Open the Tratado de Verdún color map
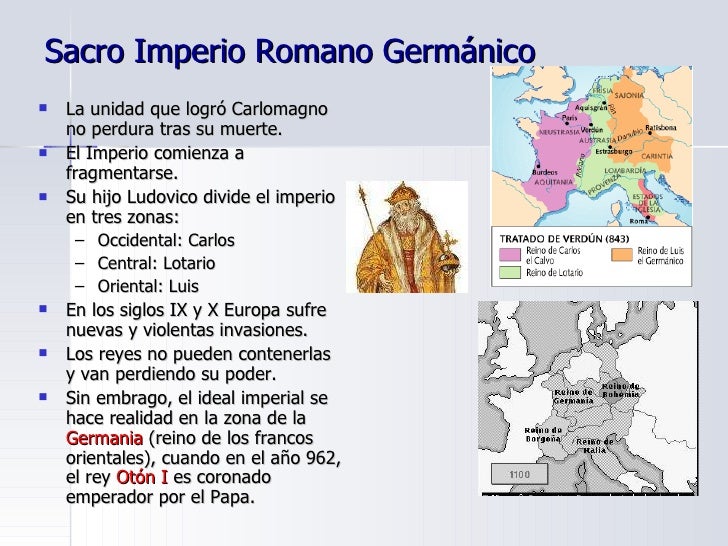Screen dimensions: 728x546 click(x=592, y=176)
